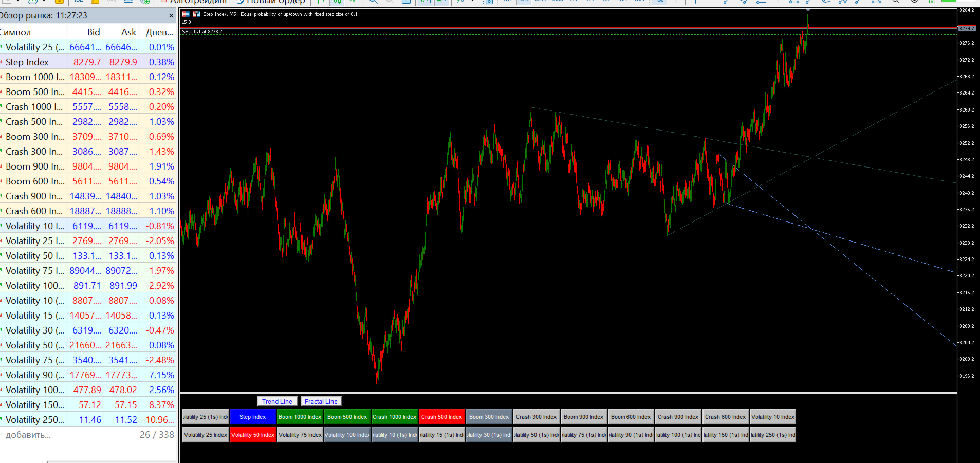Select the Volatility 100 row with bid 477.89
980x463 pixels.
88,390
